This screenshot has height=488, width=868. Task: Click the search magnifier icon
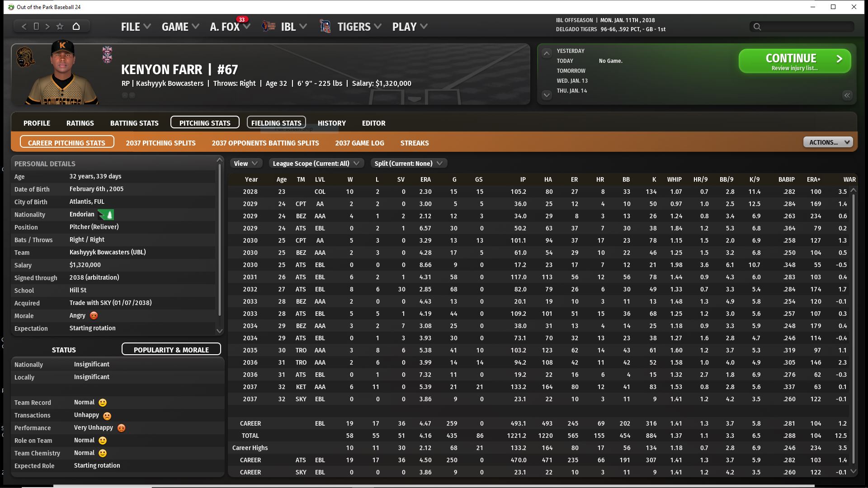coord(757,27)
